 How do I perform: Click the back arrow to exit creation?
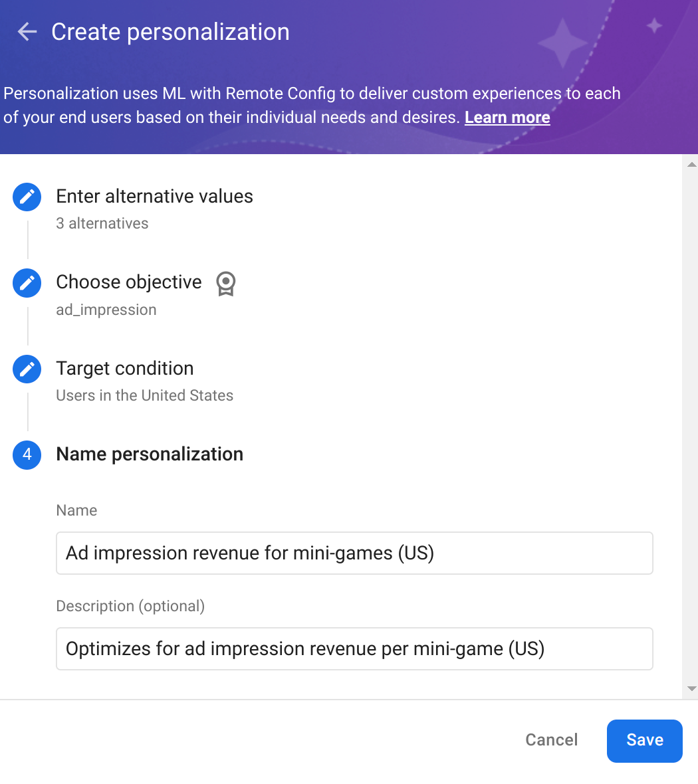(27, 31)
